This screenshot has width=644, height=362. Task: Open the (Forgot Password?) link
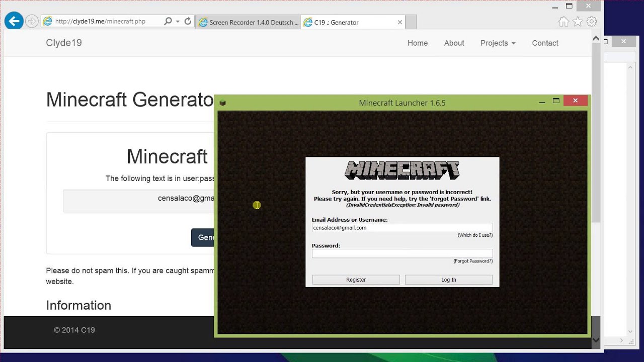(473, 261)
